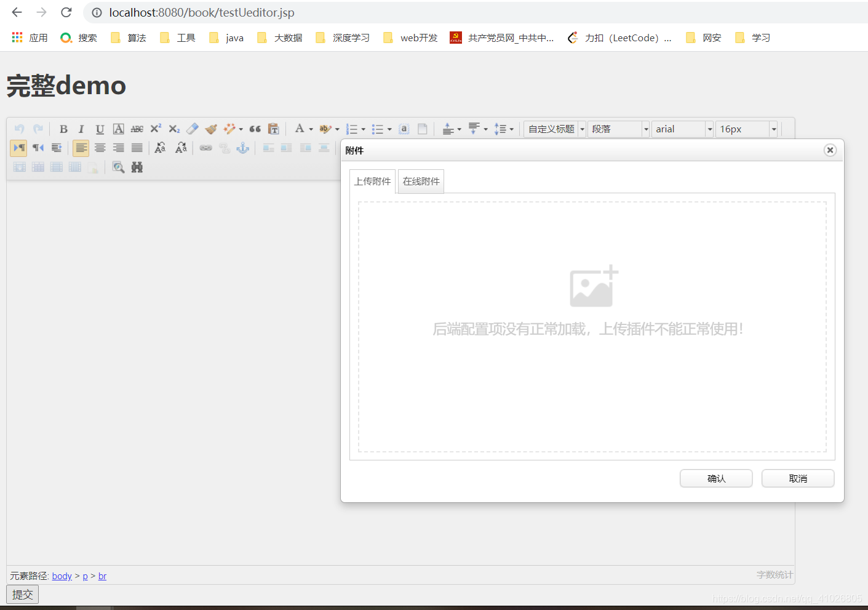Justify the text
This screenshot has height=610, width=868.
(x=137, y=148)
